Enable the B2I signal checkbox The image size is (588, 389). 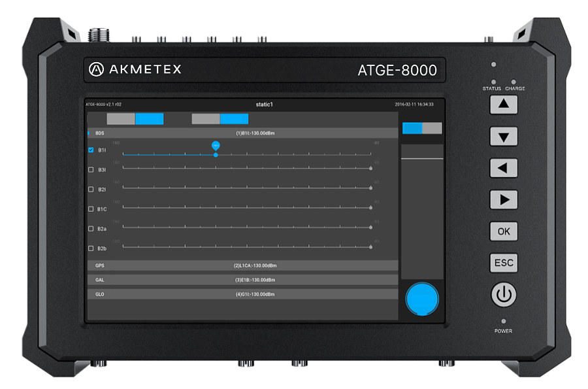click(91, 190)
